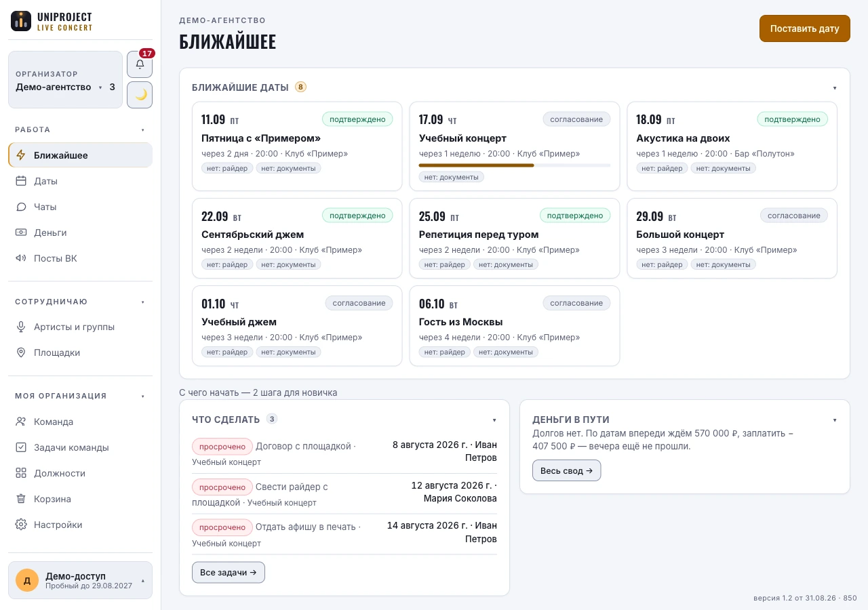Collapse the Сотрудничаю sidebar section
Screen dimensions: 868x610
pos(142,302)
